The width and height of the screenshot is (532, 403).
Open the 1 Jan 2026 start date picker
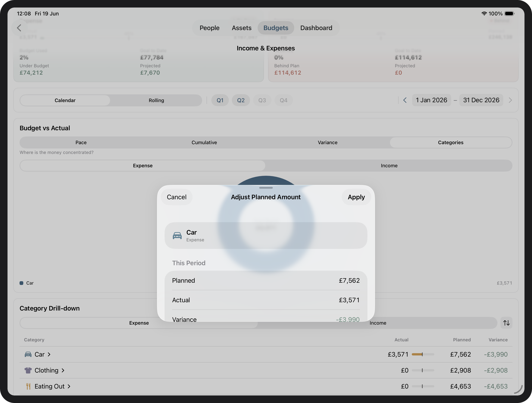(x=431, y=100)
